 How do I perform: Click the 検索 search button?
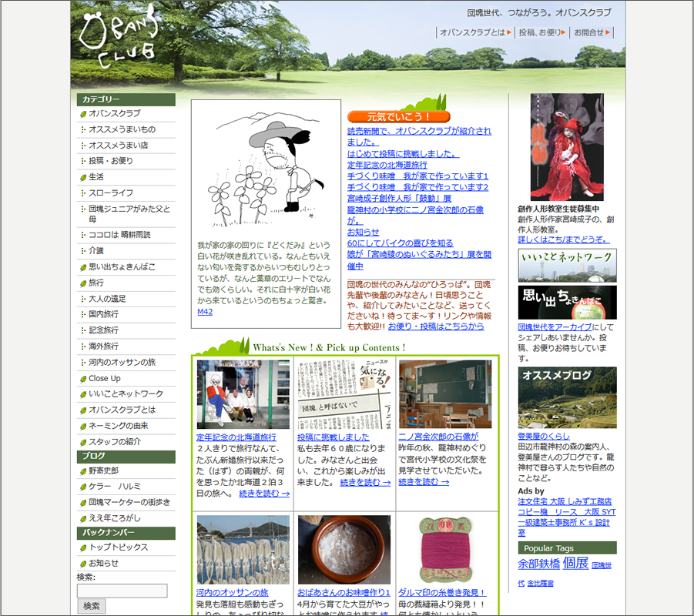[92, 606]
